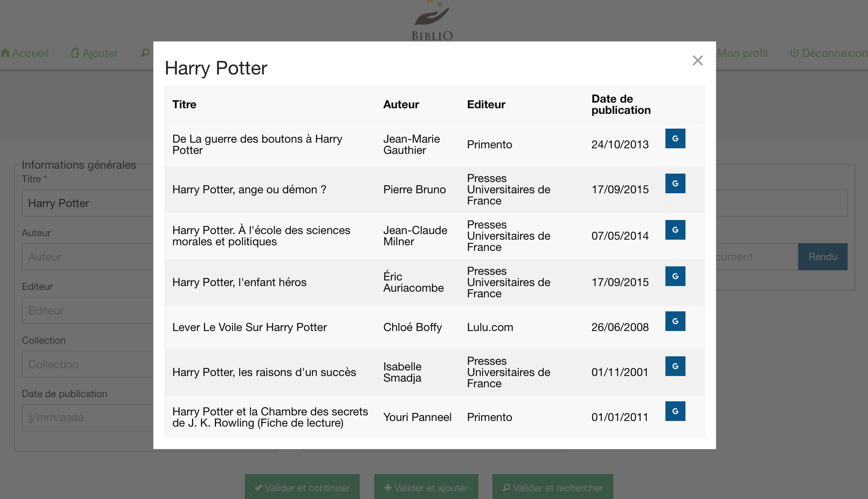The image size is (868, 499).
Task: Click the Titre field containing Harry Potter
Action: click(x=88, y=203)
